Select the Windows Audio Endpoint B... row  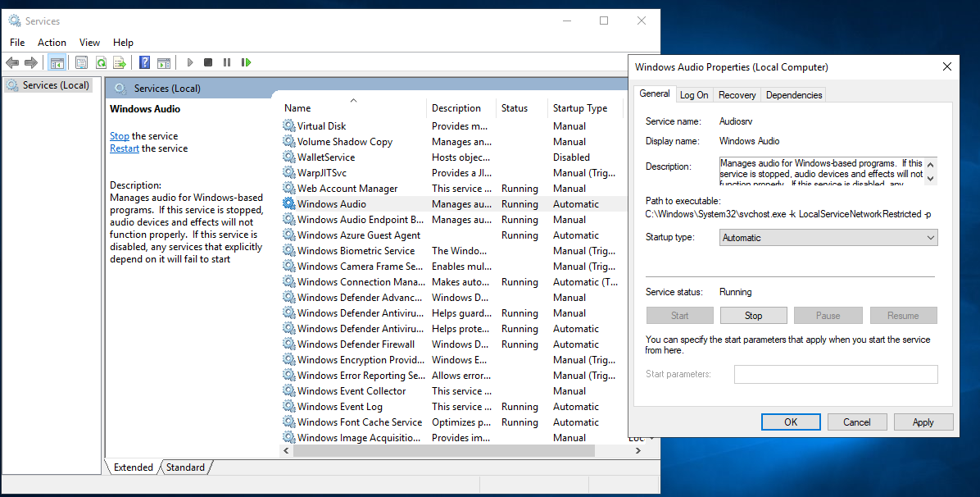[x=453, y=220]
